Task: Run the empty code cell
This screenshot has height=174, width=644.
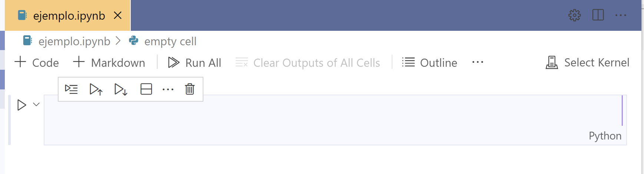Action: [x=22, y=105]
